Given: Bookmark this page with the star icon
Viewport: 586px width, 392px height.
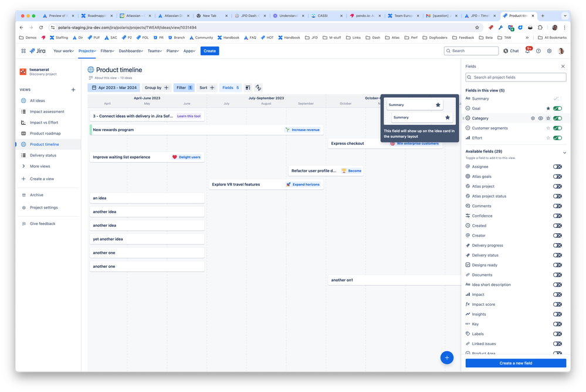Looking at the screenshot, I should (477, 28).
